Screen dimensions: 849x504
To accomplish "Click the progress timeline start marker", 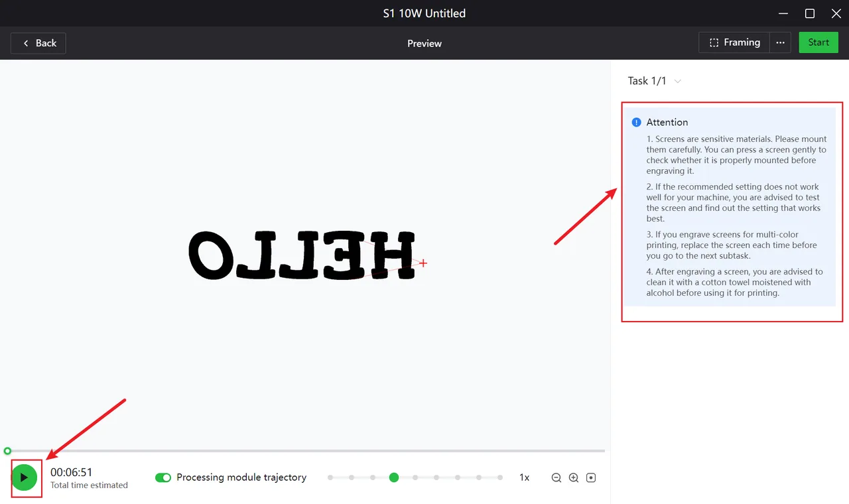I will [7, 451].
